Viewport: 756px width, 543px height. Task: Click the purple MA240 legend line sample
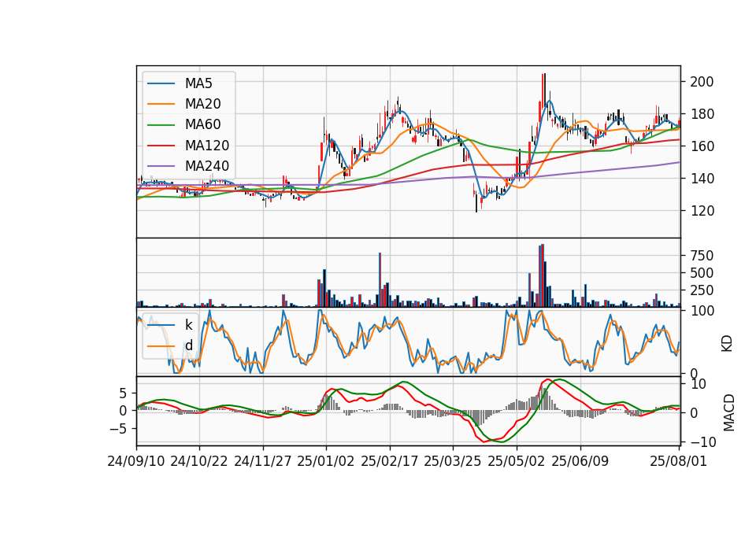tap(161, 166)
